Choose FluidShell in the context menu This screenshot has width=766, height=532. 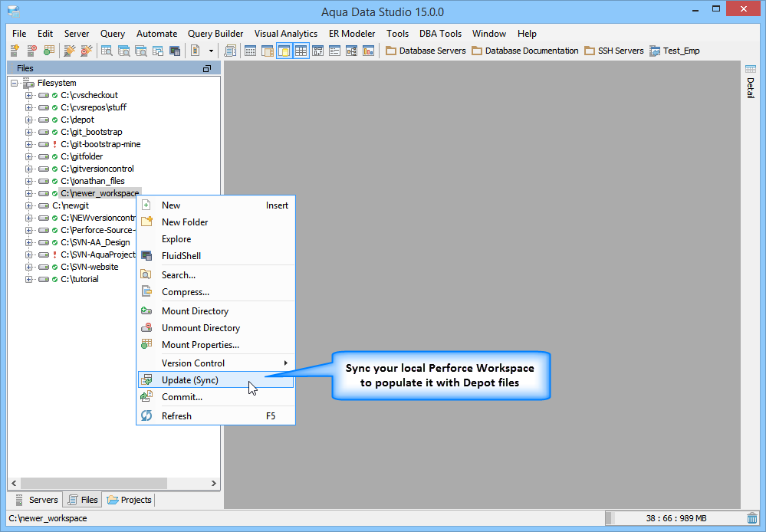pyautogui.click(x=216, y=255)
